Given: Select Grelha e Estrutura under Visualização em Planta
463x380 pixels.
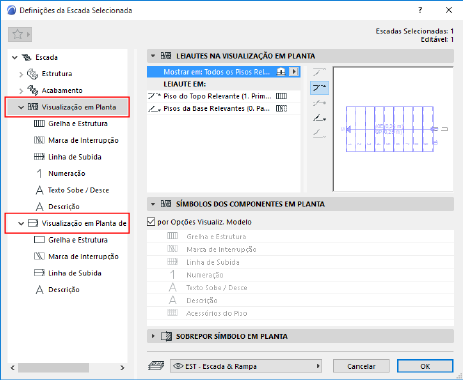Looking at the screenshot, I should pos(78,123).
